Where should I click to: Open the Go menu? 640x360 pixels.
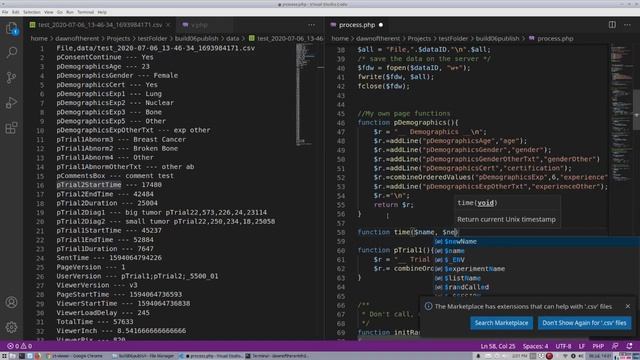point(60,12)
